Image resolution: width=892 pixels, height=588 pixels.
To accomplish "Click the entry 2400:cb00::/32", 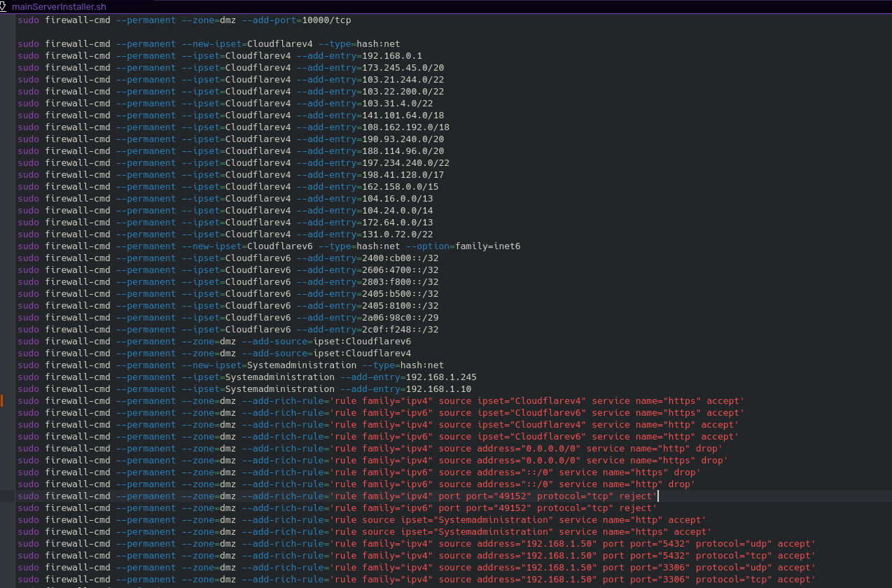I will (x=400, y=258).
